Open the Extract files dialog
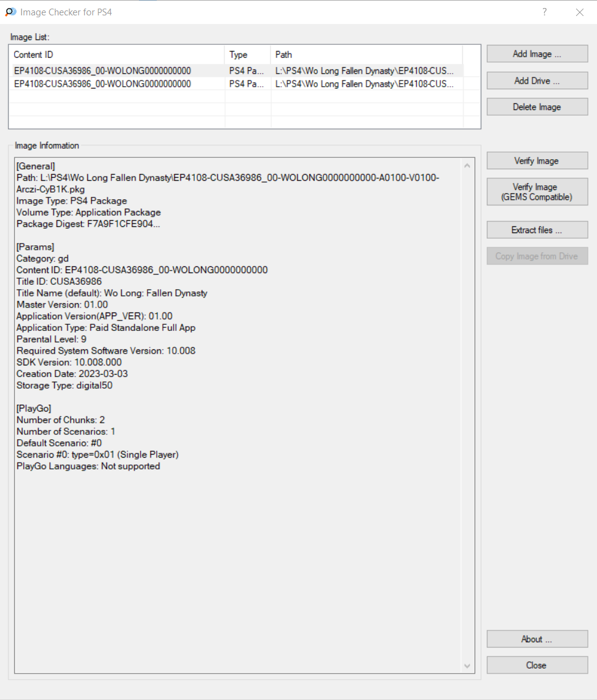The image size is (597, 700). (537, 230)
